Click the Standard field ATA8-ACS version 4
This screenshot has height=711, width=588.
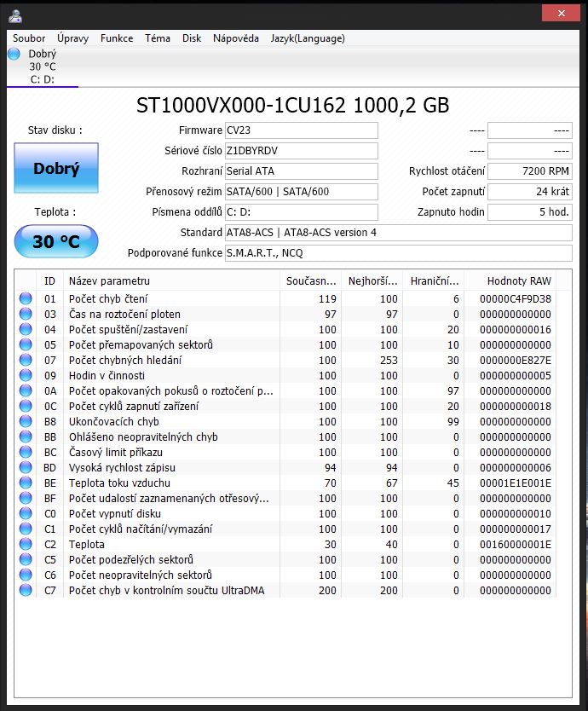pyautogui.click(x=399, y=233)
